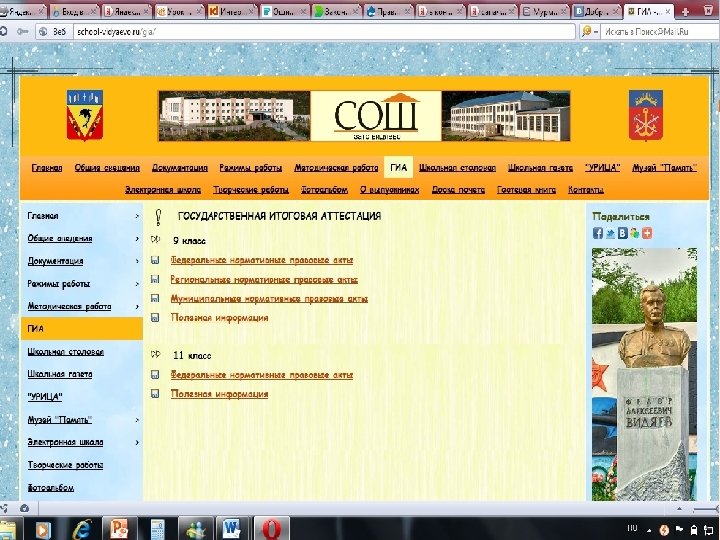Image resolution: width=720 pixels, height=540 pixels.
Task: Expand the 'Методическая работа' arrow in the left sidebar
Action: pyautogui.click(x=137, y=306)
